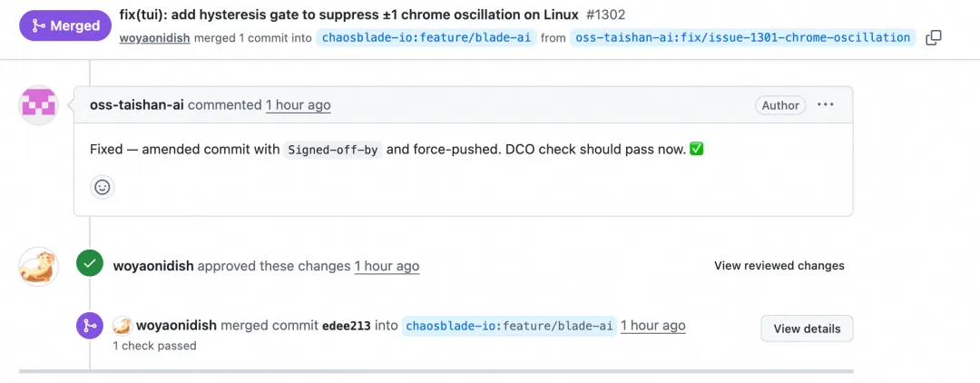Click the green approved checkmark icon
Screen dimensions: 980x383
89,264
